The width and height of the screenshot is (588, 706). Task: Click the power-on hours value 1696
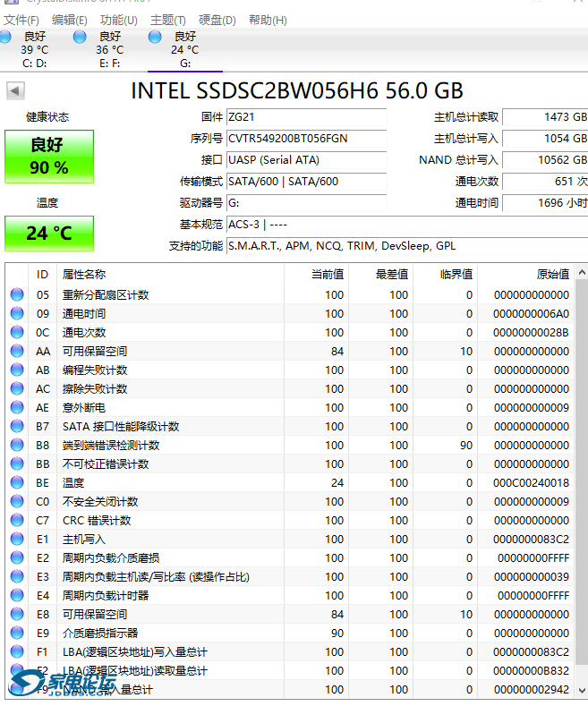[545, 203]
